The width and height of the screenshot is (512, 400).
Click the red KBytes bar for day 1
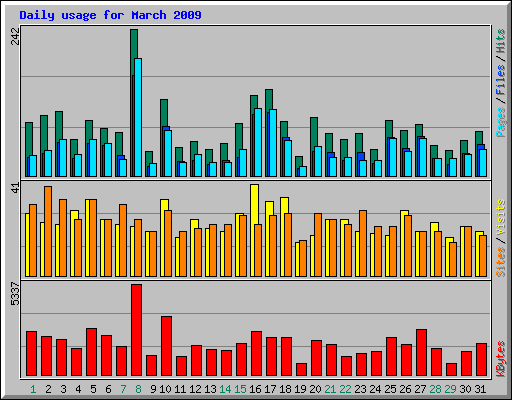pyautogui.click(x=31, y=353)
